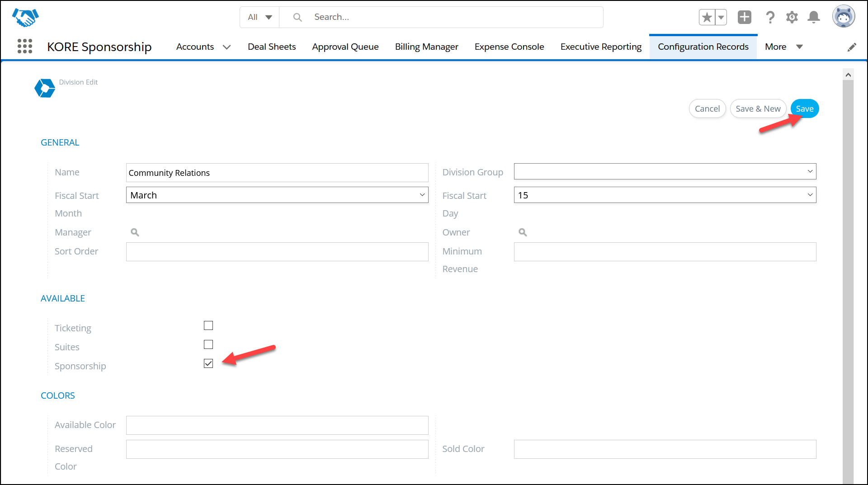The image size is (868, 485).
Task: Uncheck the Sponsorship checkbox
Action: point(208,363)
